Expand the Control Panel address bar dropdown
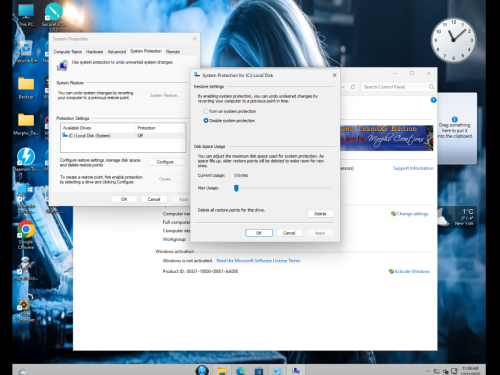500x375 pixels. point(343,87)
